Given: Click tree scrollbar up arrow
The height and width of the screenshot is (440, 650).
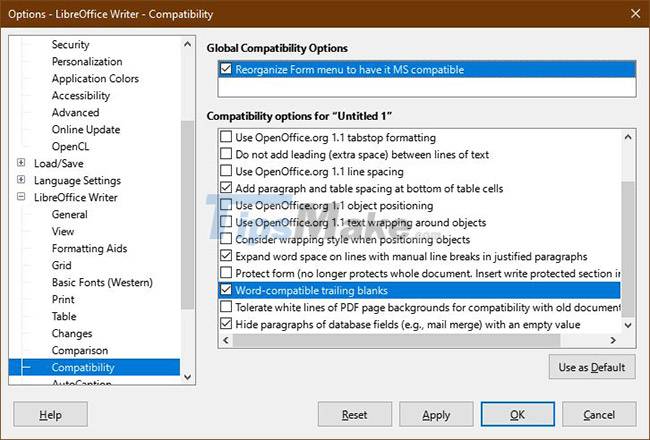Looking at the screenshot, I should (x=187, y=44).
